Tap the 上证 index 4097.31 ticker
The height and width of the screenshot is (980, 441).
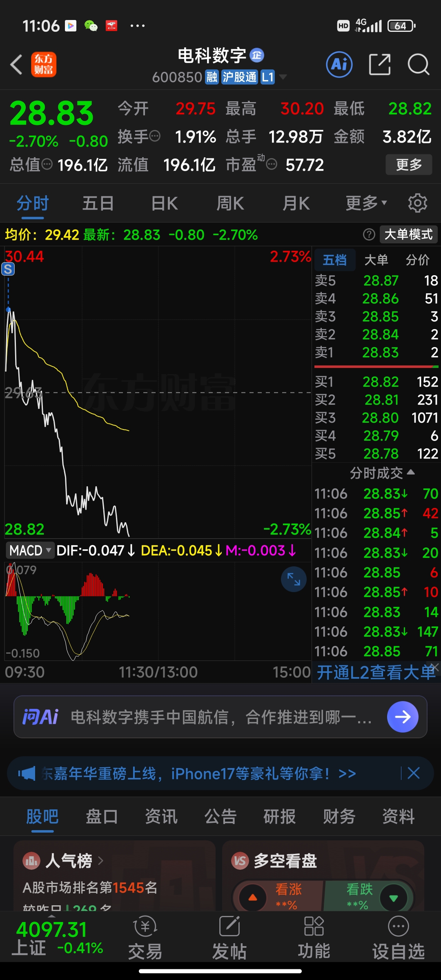pos(57,938)
